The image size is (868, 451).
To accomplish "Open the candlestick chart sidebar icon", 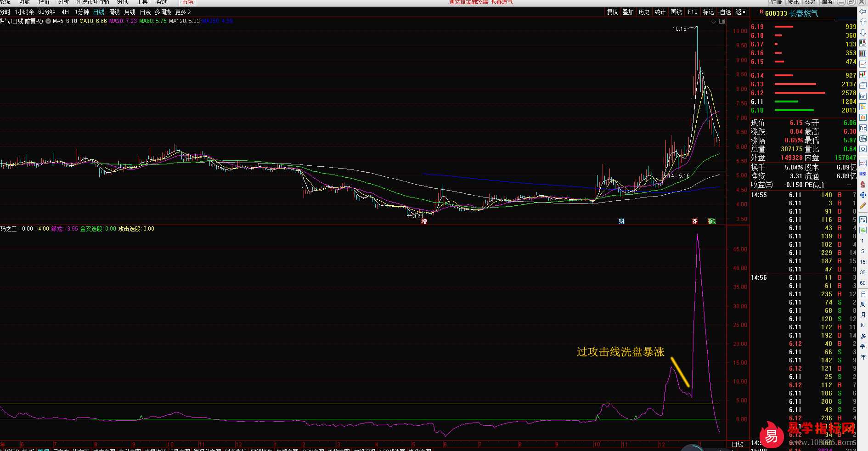I will click(x=863, y=74).
